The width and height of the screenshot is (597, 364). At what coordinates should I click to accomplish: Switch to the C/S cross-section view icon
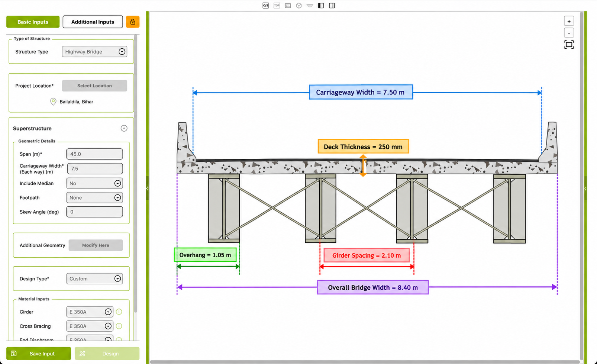click(x=265, y=6)
